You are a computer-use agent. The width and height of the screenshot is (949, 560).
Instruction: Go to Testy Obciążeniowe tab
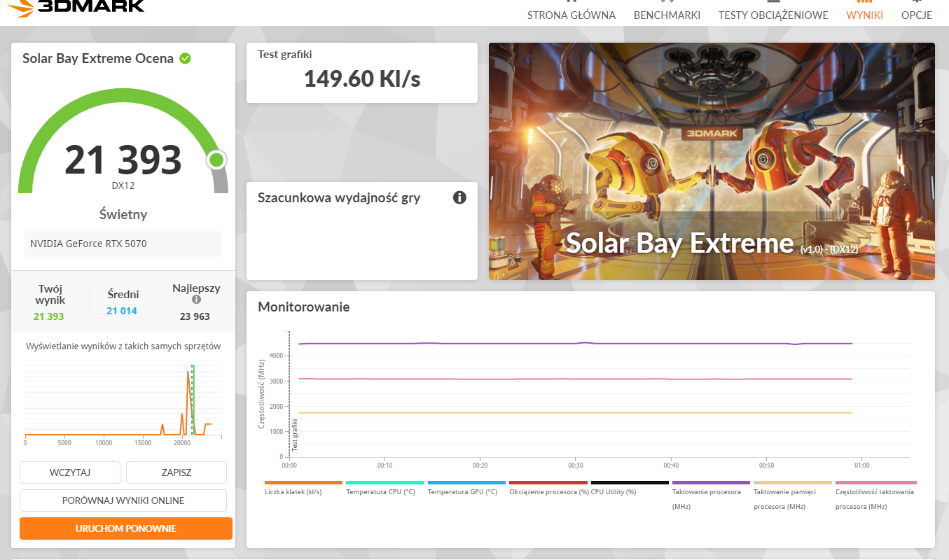(x=773, y=15)
